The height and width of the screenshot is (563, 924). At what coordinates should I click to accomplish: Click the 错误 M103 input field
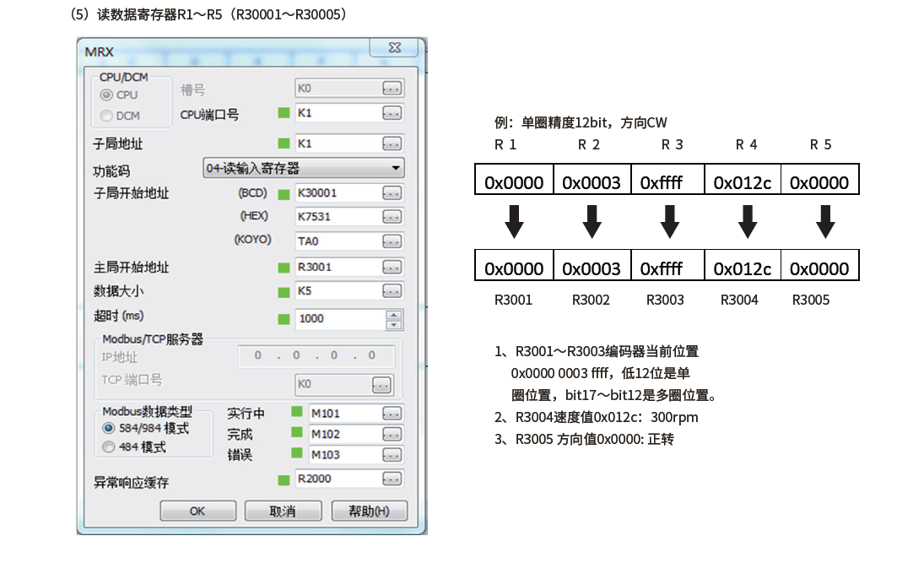[x=344, y=456]
